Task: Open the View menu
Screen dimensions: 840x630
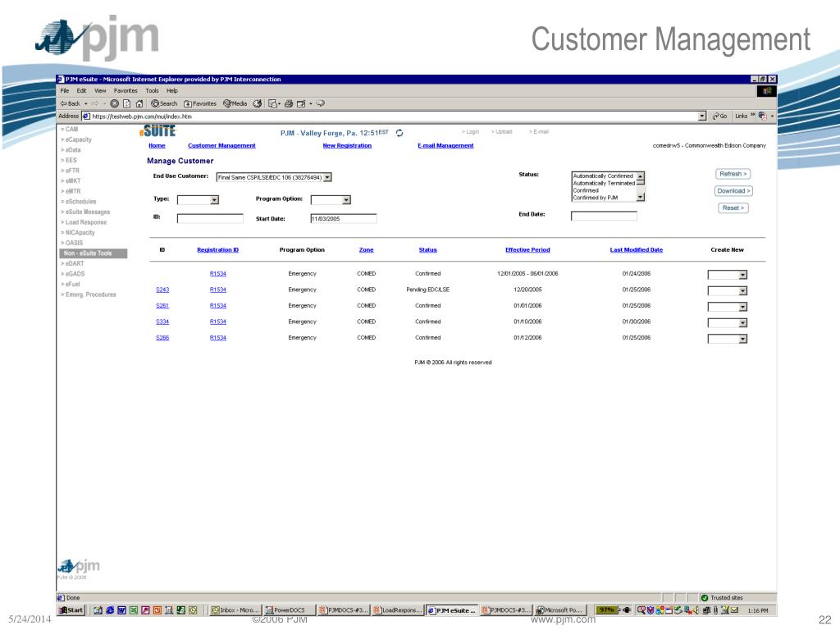Action: pyautogui.click(x=100, y=90)
